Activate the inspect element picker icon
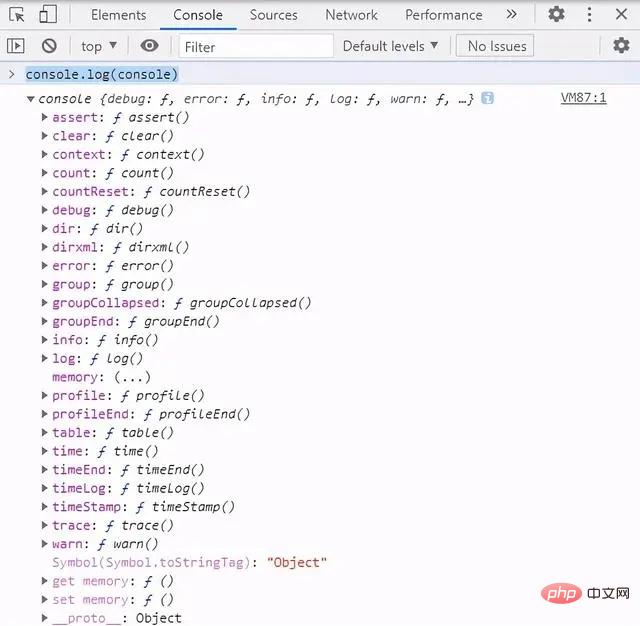This screenshot has height=626, width=640. click(16, 15)
